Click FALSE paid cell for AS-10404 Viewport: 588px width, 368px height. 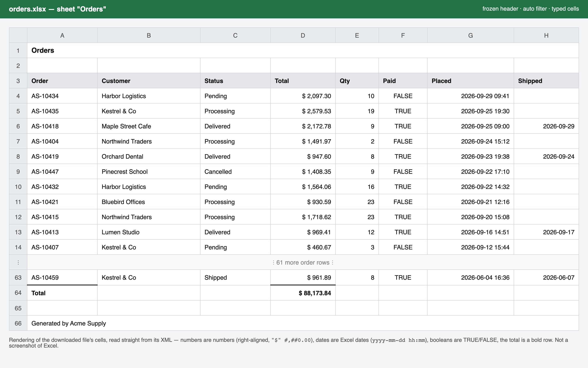(x=403, y=141)
